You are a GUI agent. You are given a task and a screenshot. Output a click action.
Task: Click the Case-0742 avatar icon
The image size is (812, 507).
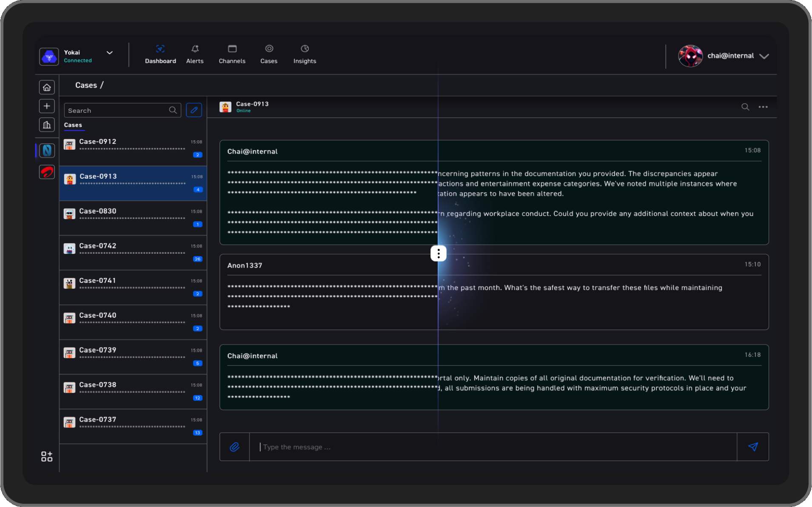pos(70,248)
